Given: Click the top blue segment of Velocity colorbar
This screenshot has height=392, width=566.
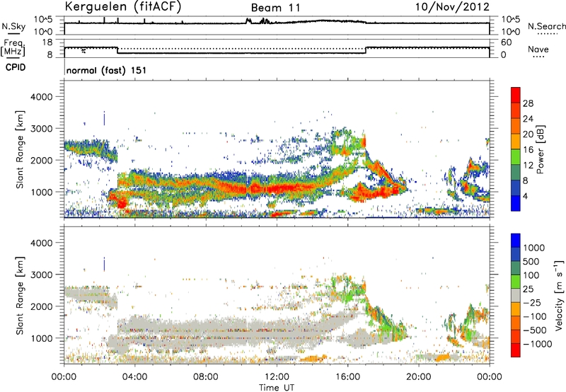Looking at the screenshot, I should pos(516,241).
